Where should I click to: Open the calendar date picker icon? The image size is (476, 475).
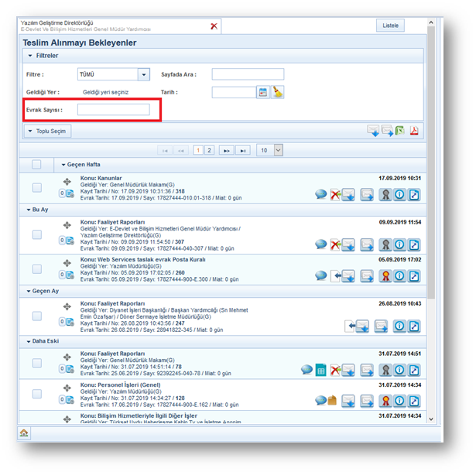(x=263, y=92)
